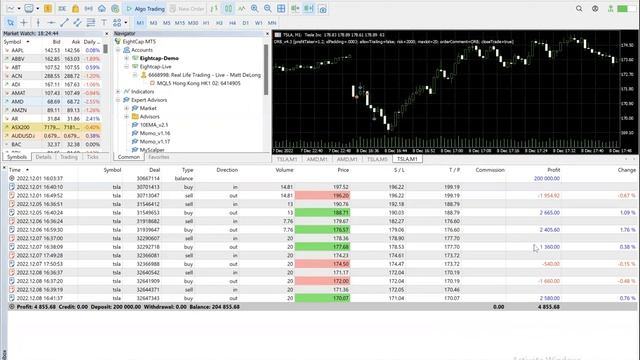Switch to the Details tab in Market Watch
The height and width of the screenshot is (360, 640).
43,157
